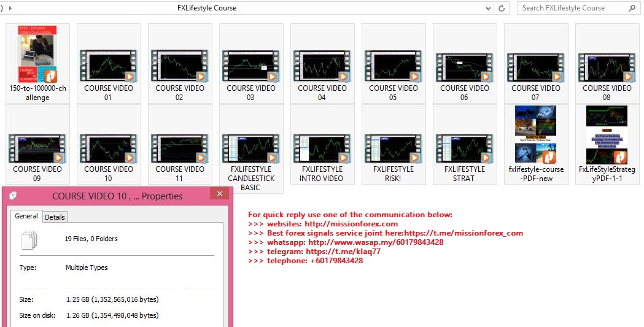
Task: Switch to the General tab
Action: pos(26,216)
